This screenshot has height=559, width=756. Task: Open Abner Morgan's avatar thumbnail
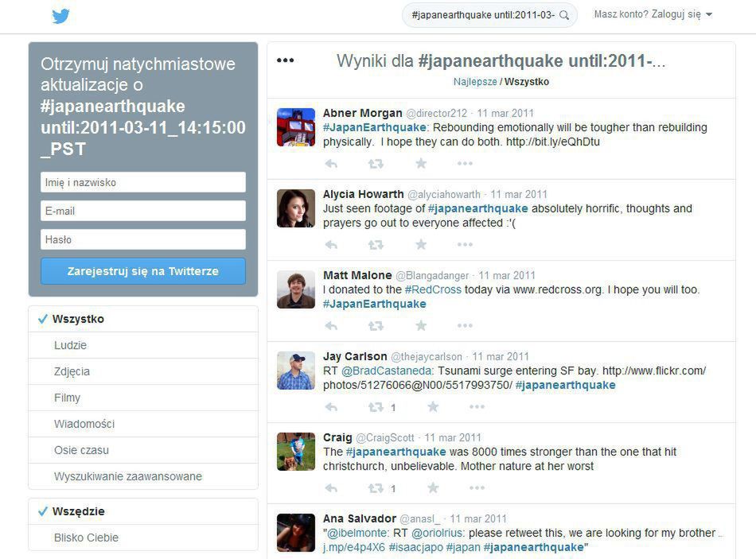tap(296, 127)
